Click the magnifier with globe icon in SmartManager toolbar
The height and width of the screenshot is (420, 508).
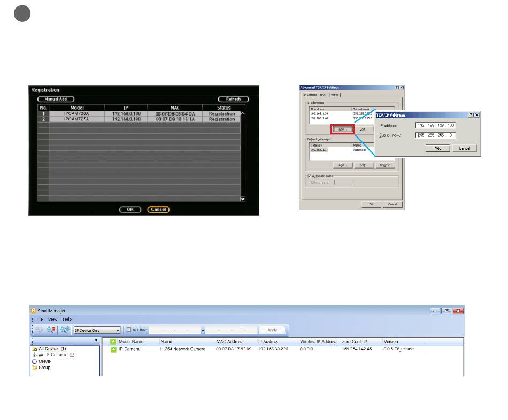click(x=65, y=330)
